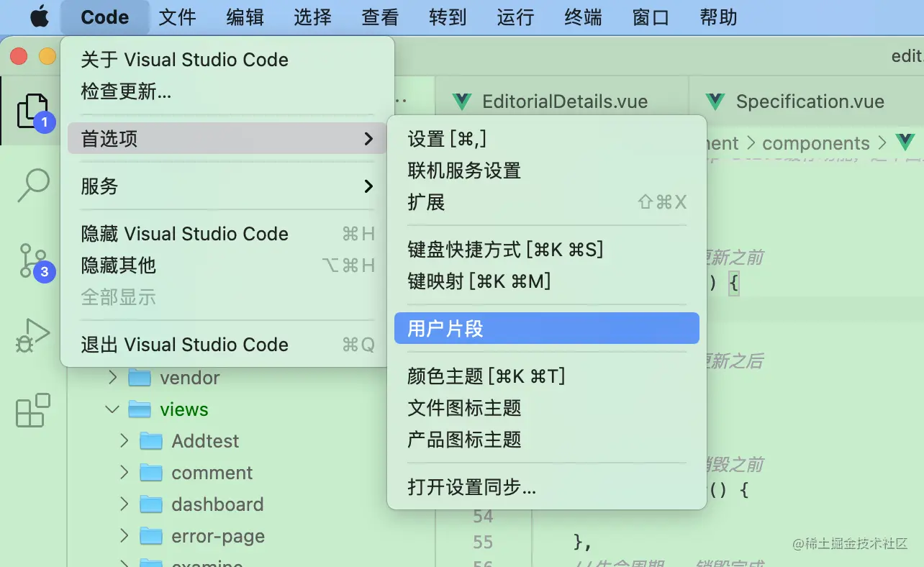Click the Vue icon on EditorialDetails.vue tab
Viewport: 924px width, 567px height.
[x=461, y=101]
